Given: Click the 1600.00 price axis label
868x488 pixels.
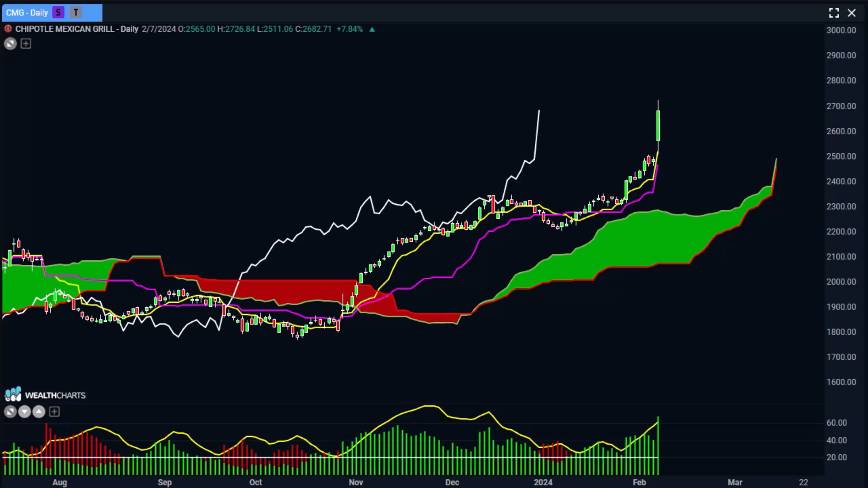Looking at the screenshot, I should (x=841, y=382).
